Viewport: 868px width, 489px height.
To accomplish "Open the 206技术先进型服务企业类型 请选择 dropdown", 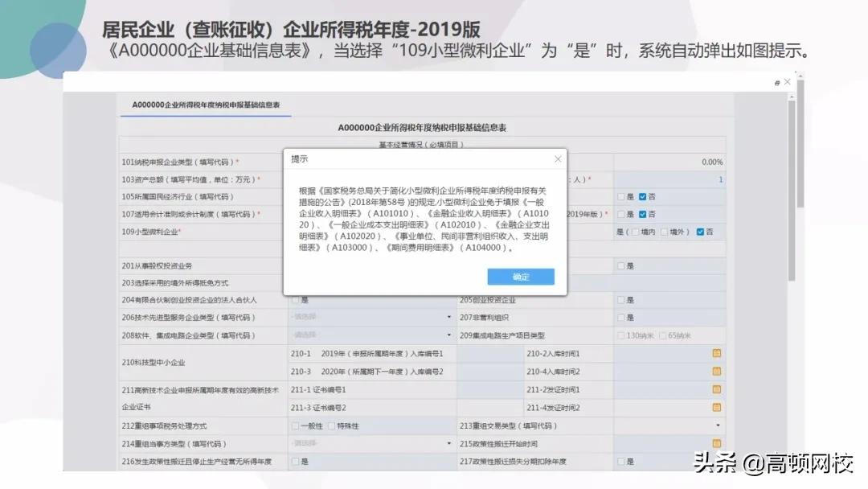I will [370, 317].
